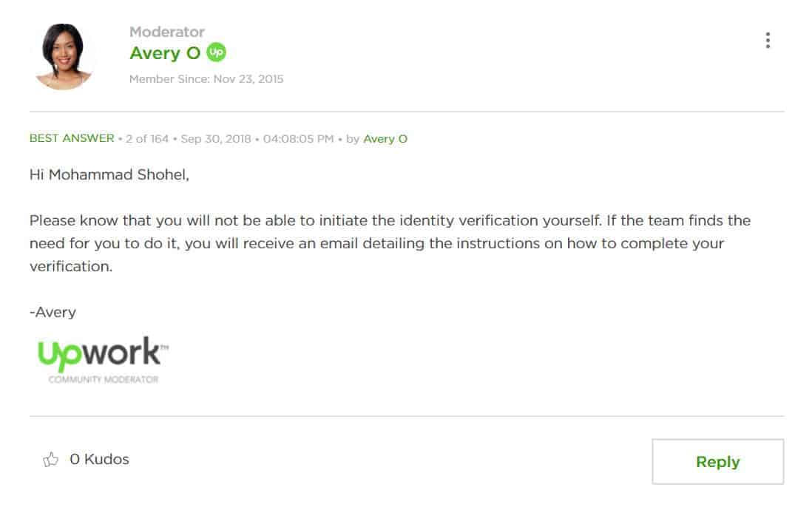Image resolution: width=812 pixels, height=510 pixels.
Task: Give kudos with the thumbs-up icon
Action: [x=51, y=459]
